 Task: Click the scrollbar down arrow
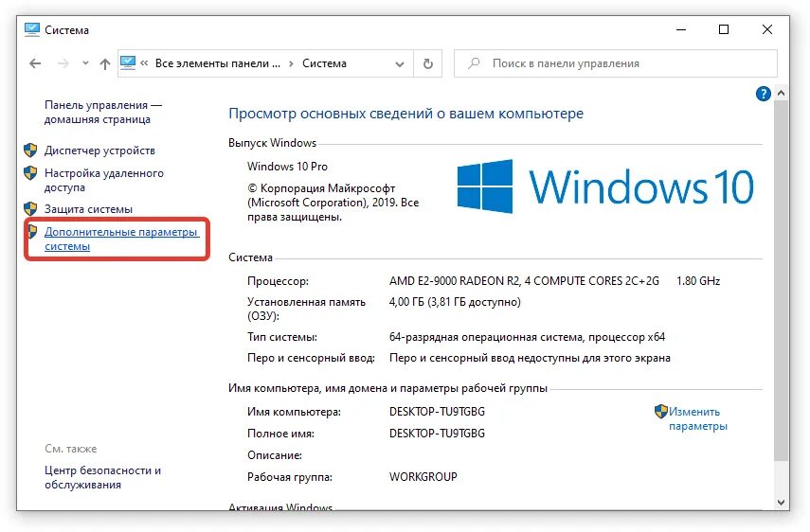781,502
